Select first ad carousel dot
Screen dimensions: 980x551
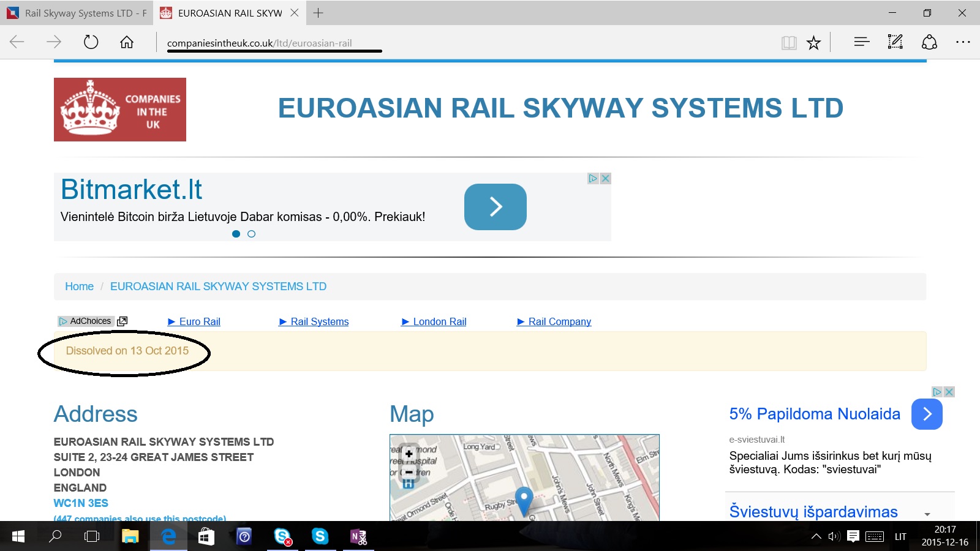236,234
